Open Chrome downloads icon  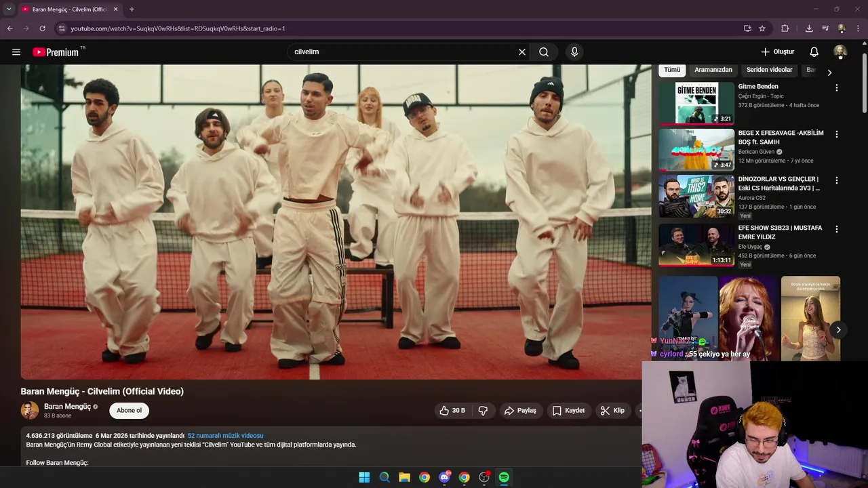809,28
